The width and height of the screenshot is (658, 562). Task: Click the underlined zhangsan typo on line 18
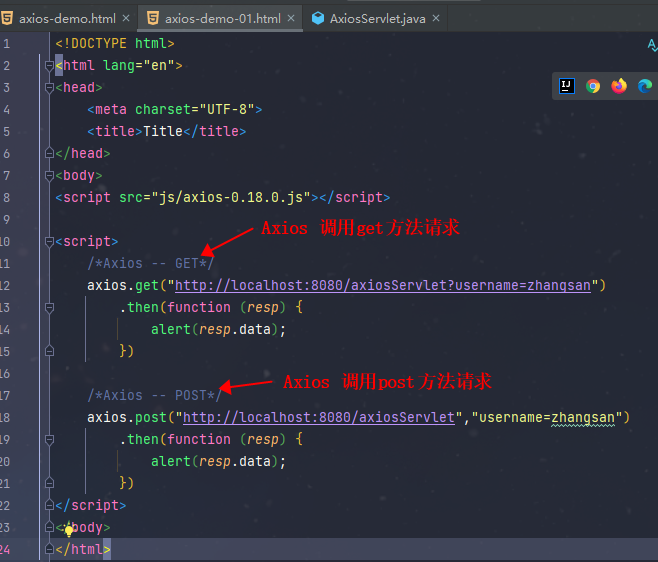pos(583,417)
